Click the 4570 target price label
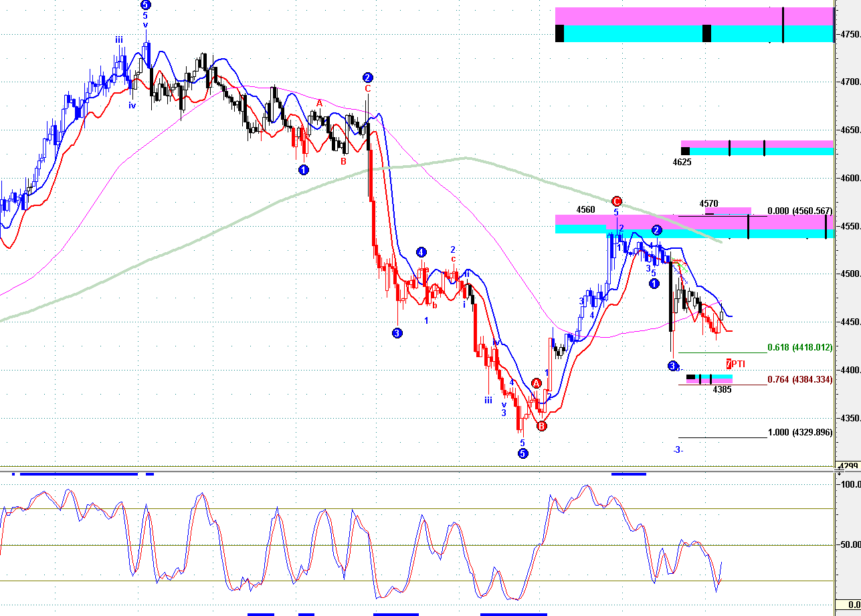This screenshot has height=616, width=861. [708, 203]
